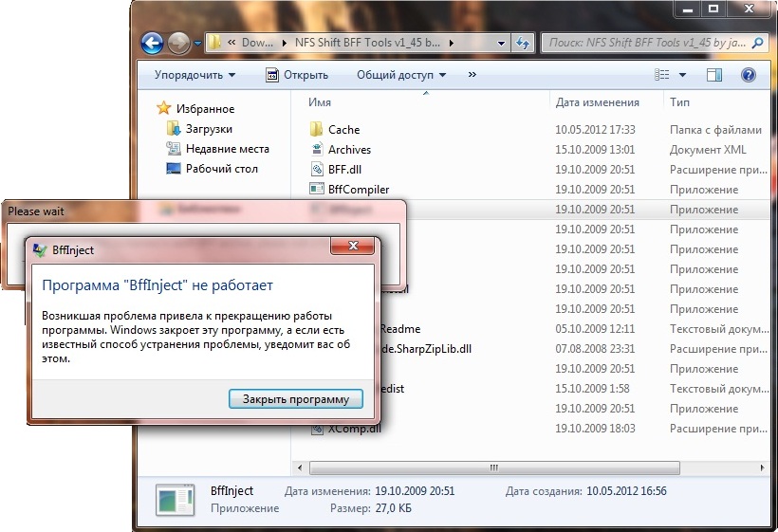
Task: Click the Dow... breadcrumb segment
Action: click(257, 43)
